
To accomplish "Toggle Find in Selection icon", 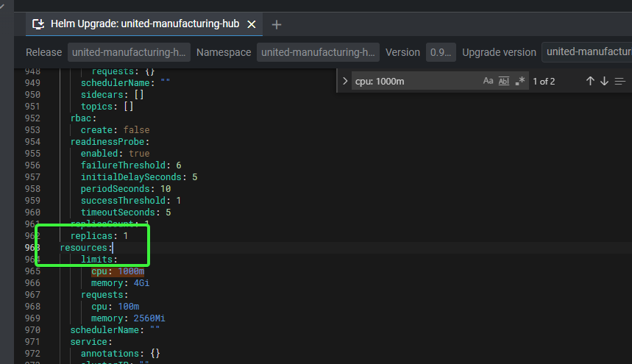I will [620, 81].
